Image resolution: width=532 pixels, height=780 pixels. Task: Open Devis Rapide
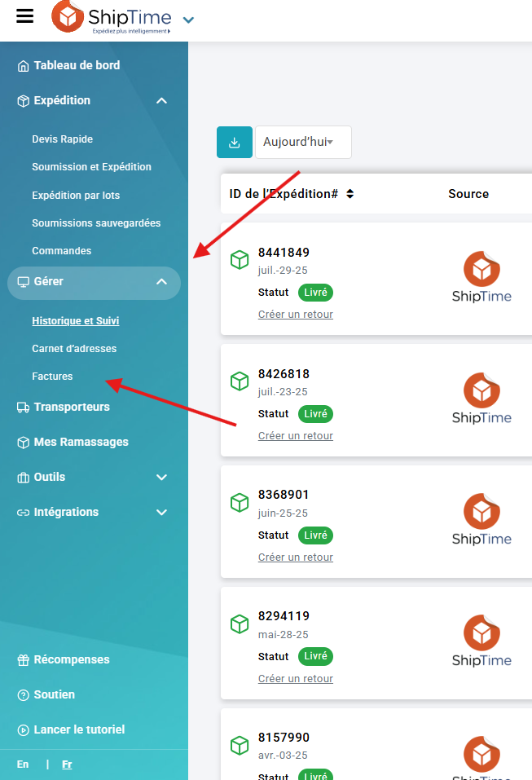click(x=62, y=139)
